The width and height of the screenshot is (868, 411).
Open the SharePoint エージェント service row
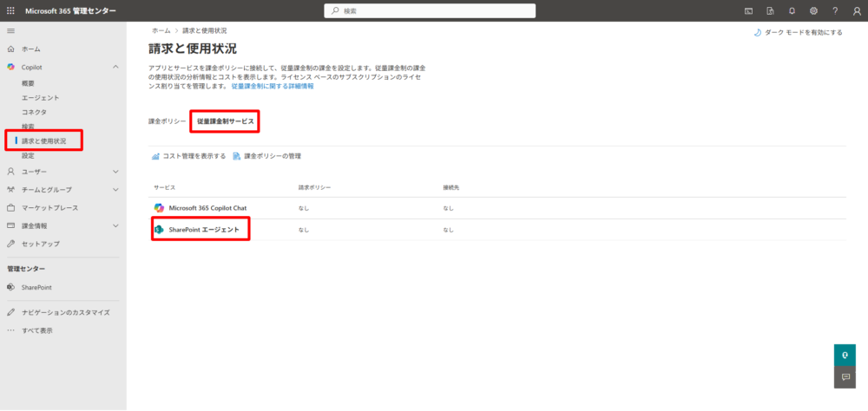pyautogui.click(x=203, y=230)
